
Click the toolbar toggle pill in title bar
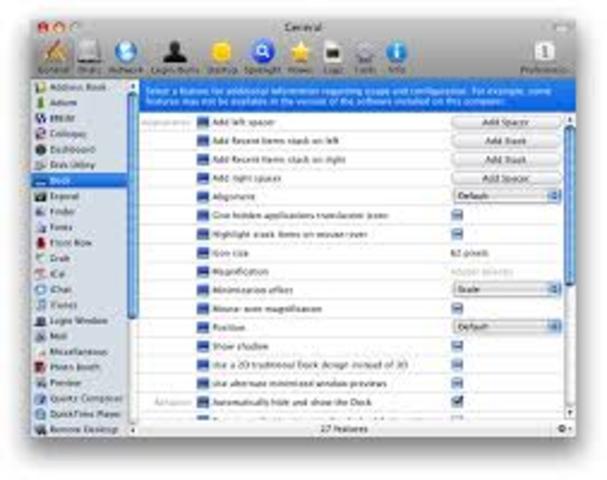pos(560,28)
